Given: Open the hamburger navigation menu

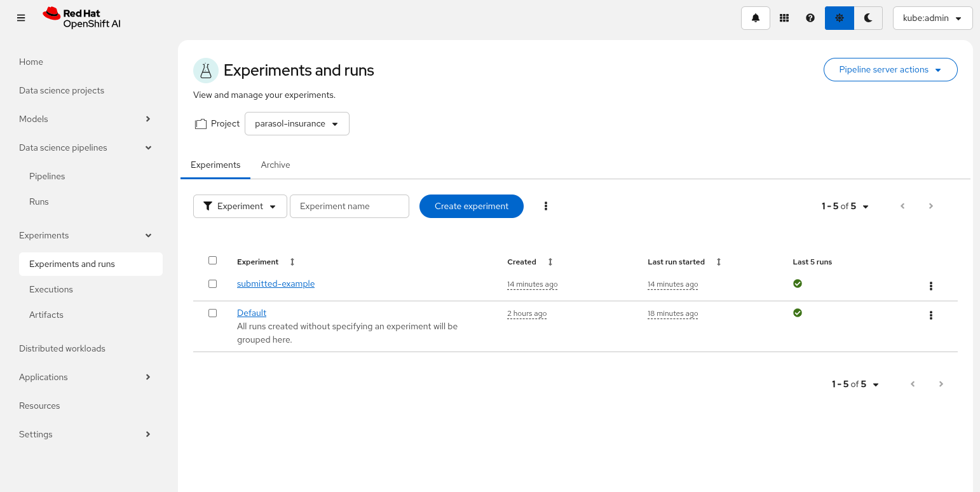Looking at the screenshot, I should coord(21,18).
